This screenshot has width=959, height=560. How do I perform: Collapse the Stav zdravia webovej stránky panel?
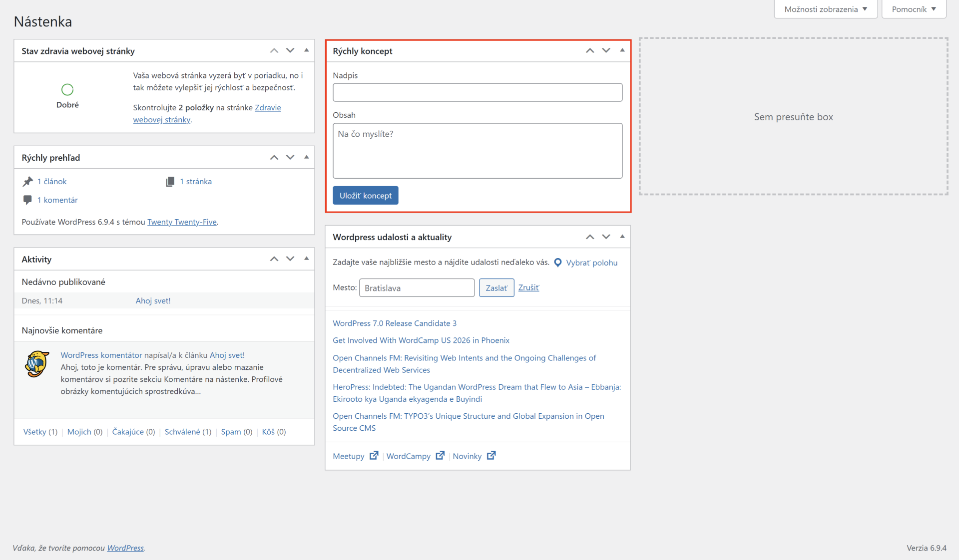306,50
